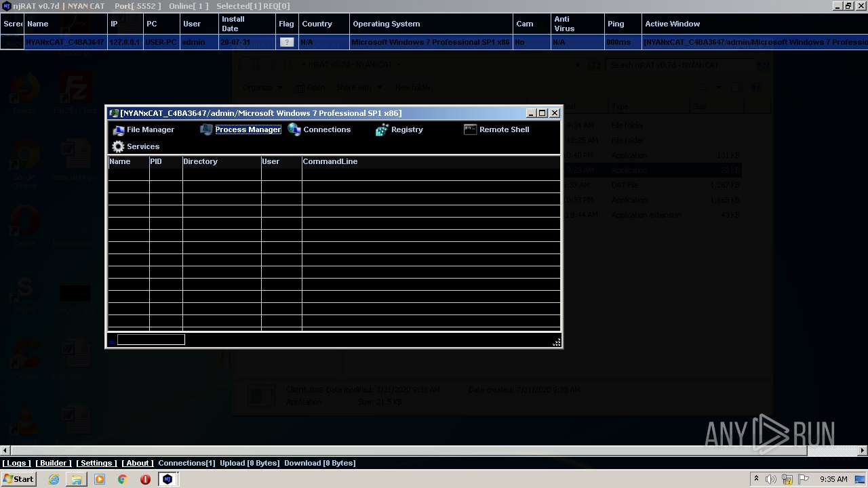Sort process list by CommandLine column

pyautogui.click(x=431, y=161)
